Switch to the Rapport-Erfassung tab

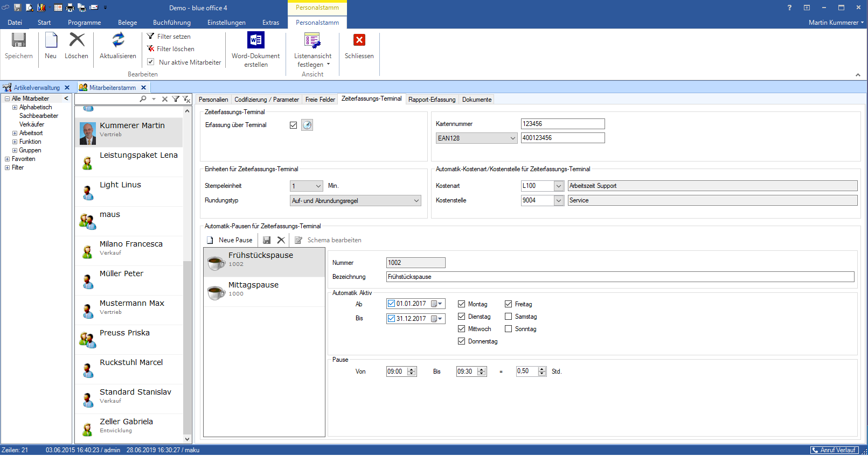432,100
